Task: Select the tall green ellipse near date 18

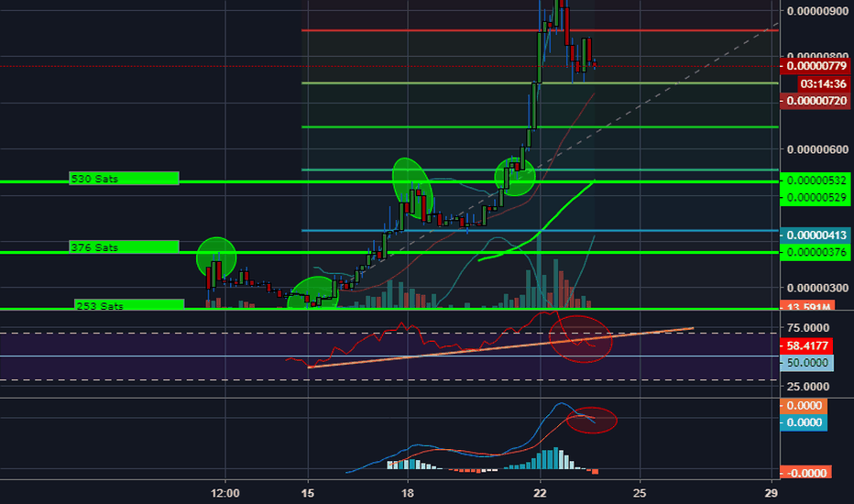Action: [x=413, y=189]
